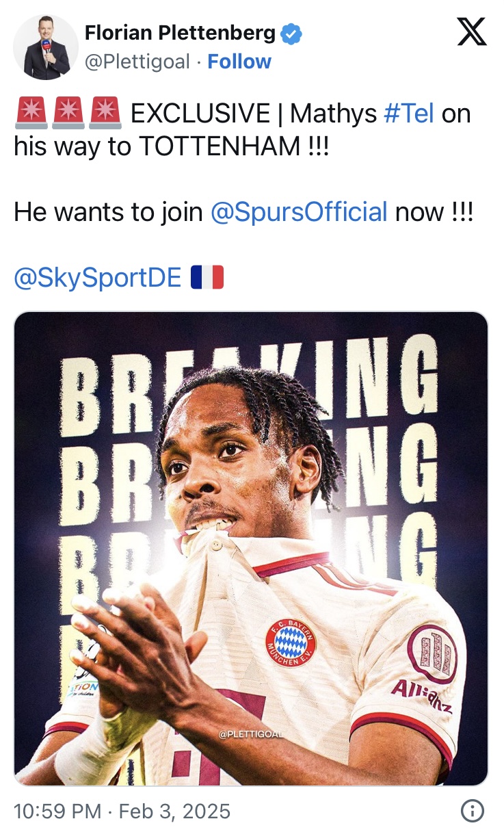This screenshot has width=504, height=832.
Task: Click the first siren emoji
Action: pyautogui.click(x=30, y=113)
